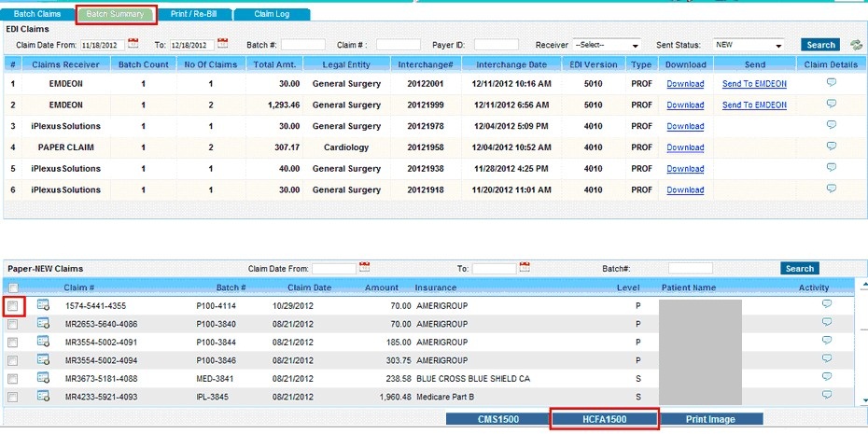Image resolution: width=868 pixels, height=434 pixels.
Task: Open activity for claim MR3673-5181-4088
Action: (827, 376)
